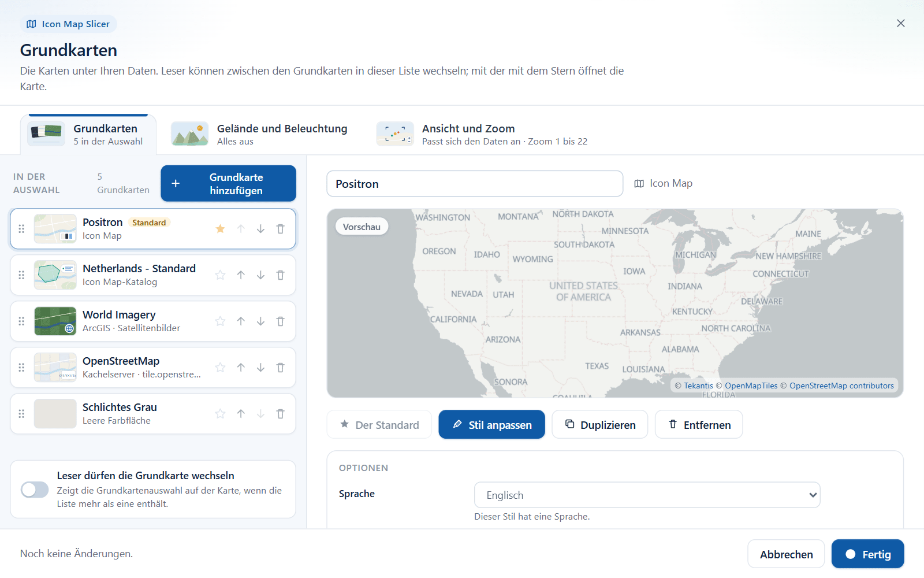
Task: Click the Positron name input field
Action: tap(475, 184)
